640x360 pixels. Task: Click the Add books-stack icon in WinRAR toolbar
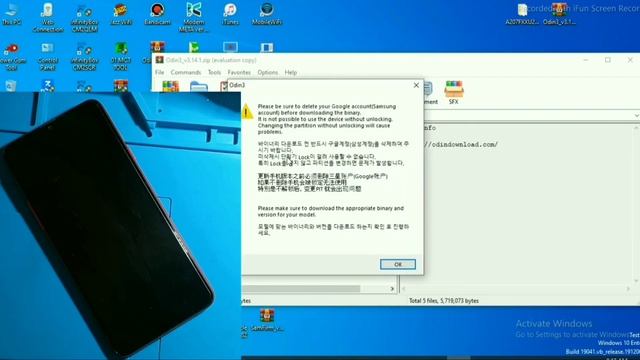171,86
